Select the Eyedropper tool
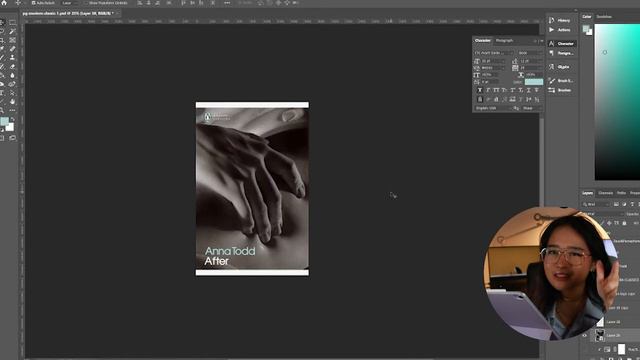640x360 pixels. coord(2,49)
